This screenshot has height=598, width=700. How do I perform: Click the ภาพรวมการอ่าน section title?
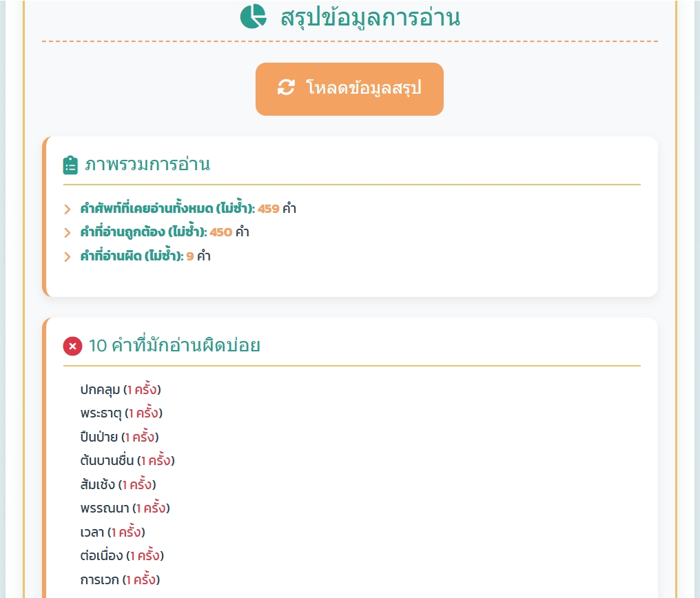147,165
